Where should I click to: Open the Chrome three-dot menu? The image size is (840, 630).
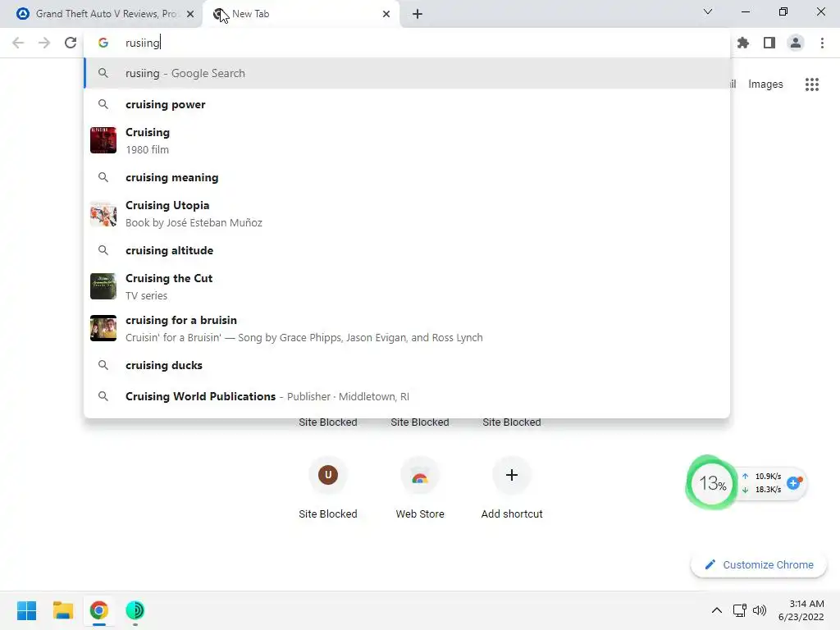pyautogui.click(x=822, y=43)
